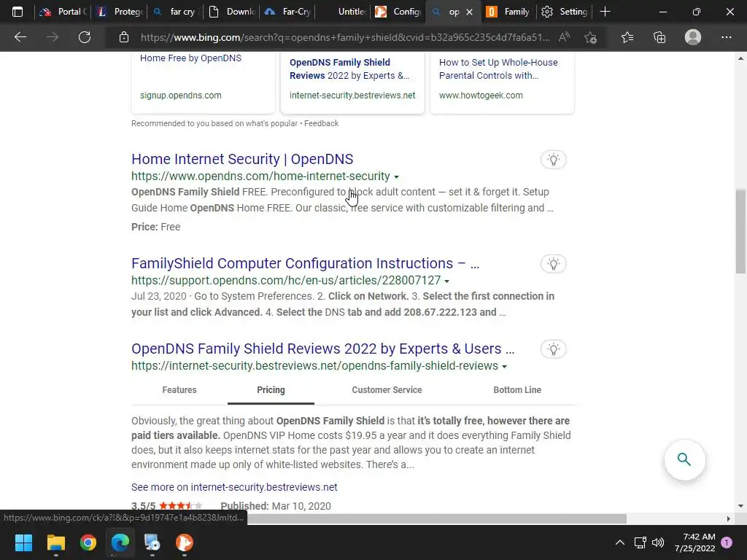This screenshot has height=560, width=747.
Task: Switch to 'far cry' search tab
Action: click(175, 12)
